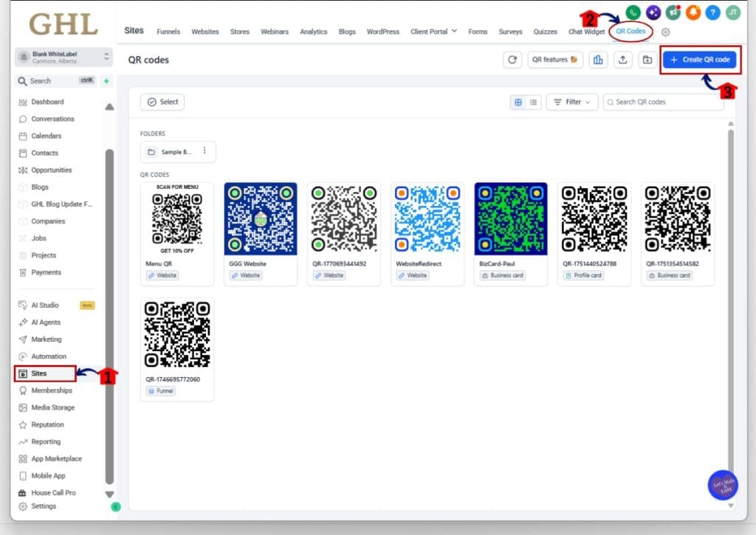The width and height of the screenshot is (756, 535).
Task: Open the QR analytics bar chart icon
Action: click(598, 60)
